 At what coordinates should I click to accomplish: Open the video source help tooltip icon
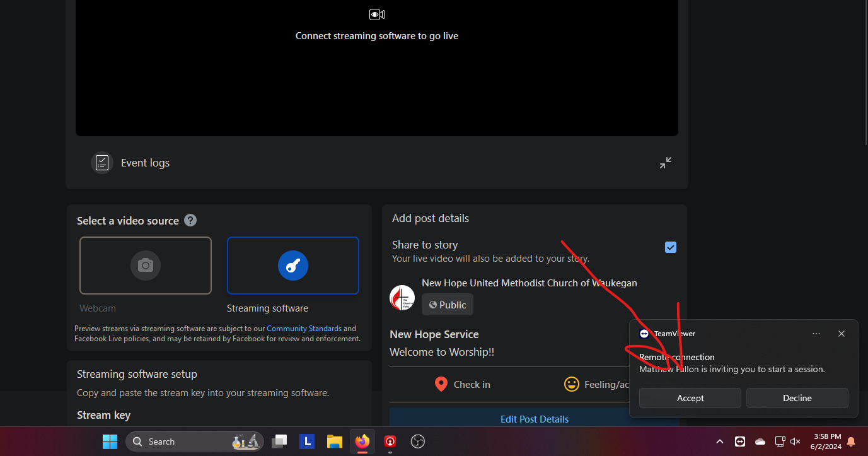(190, 220)
